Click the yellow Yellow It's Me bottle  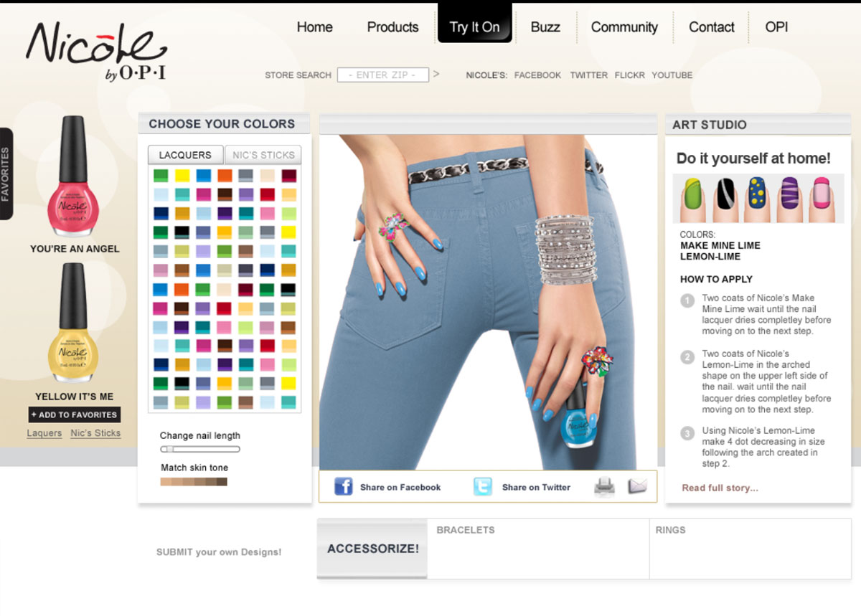(x=73, y=324)
